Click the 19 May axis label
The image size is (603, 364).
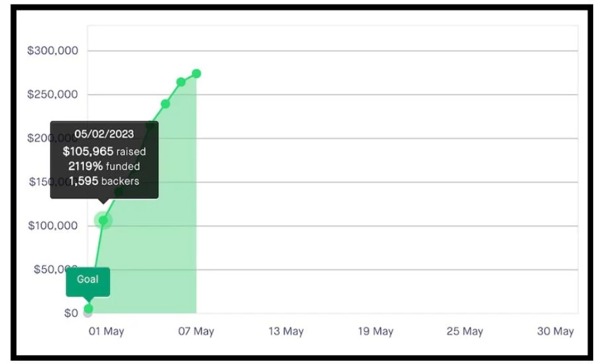click(x=376, y=332)
